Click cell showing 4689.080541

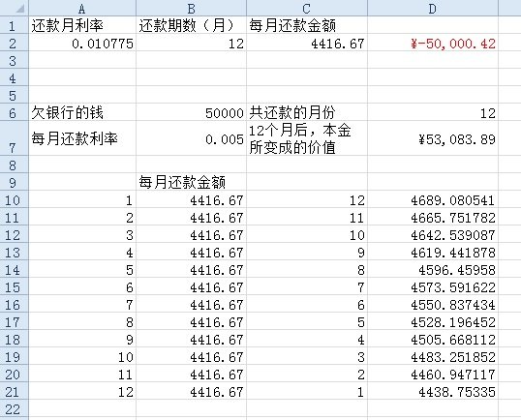[x=433, y=199]
